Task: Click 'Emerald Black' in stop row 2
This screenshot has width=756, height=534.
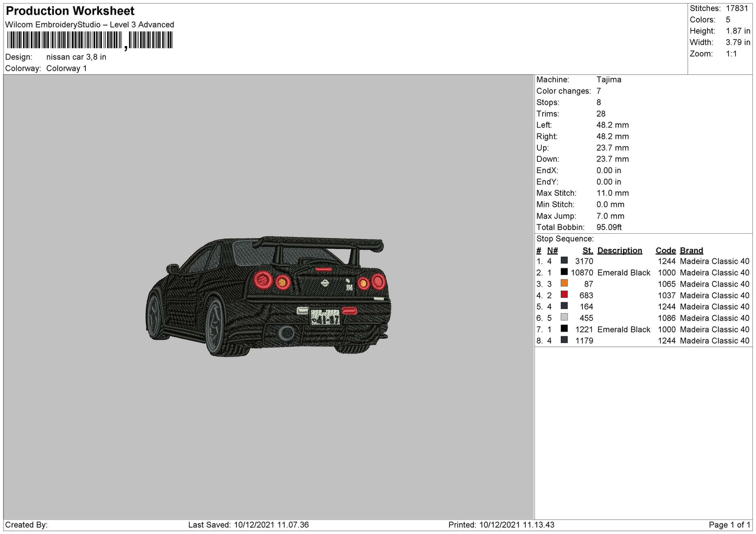Action: (x=624, y=272)
